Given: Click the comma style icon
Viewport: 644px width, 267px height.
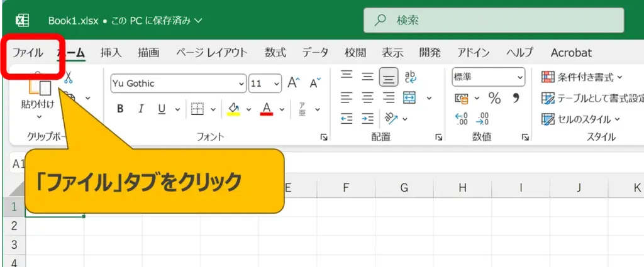Looking at the screenshot, I should tap(516, 98).
